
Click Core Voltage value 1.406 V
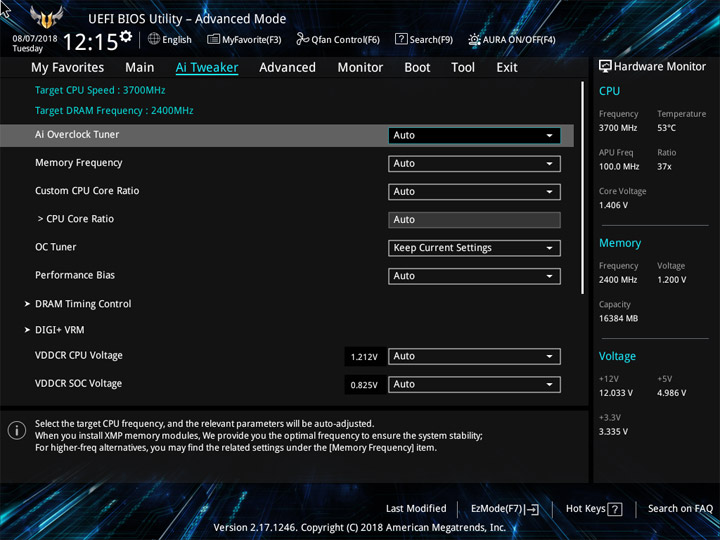tap(613, 205)
